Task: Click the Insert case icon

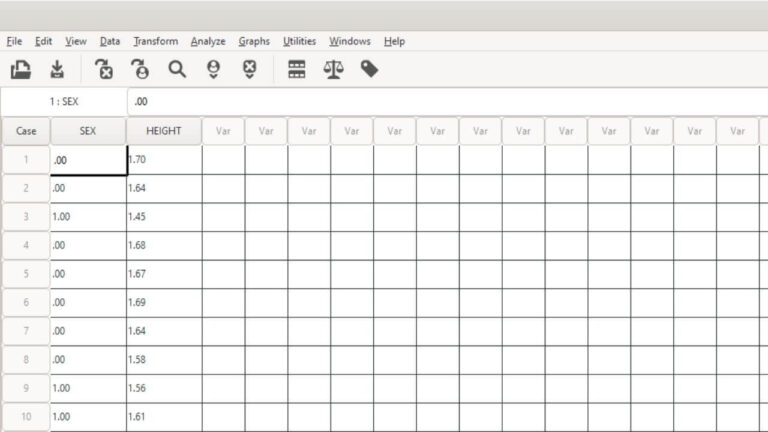Action: [213, 70]
